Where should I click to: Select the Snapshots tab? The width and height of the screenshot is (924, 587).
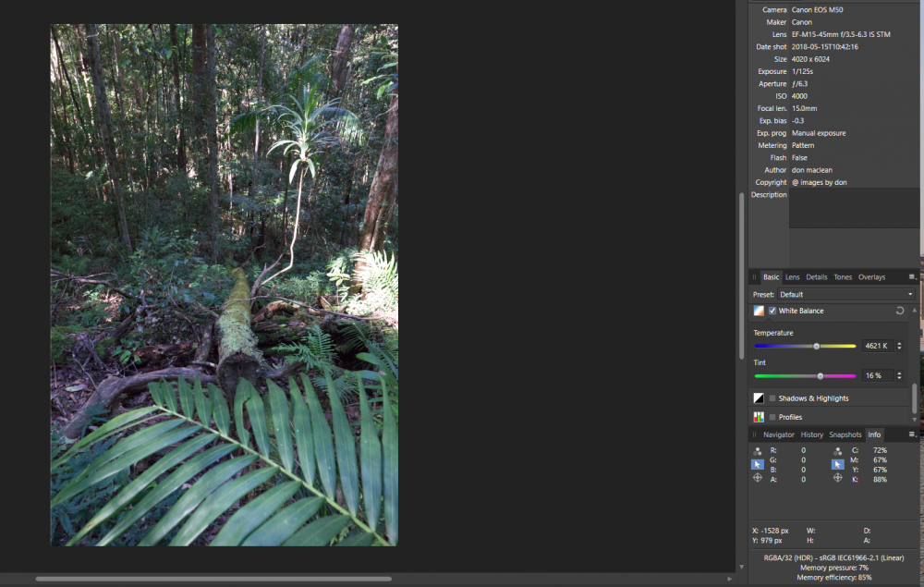pyautogui.click(x=845, y=434)
